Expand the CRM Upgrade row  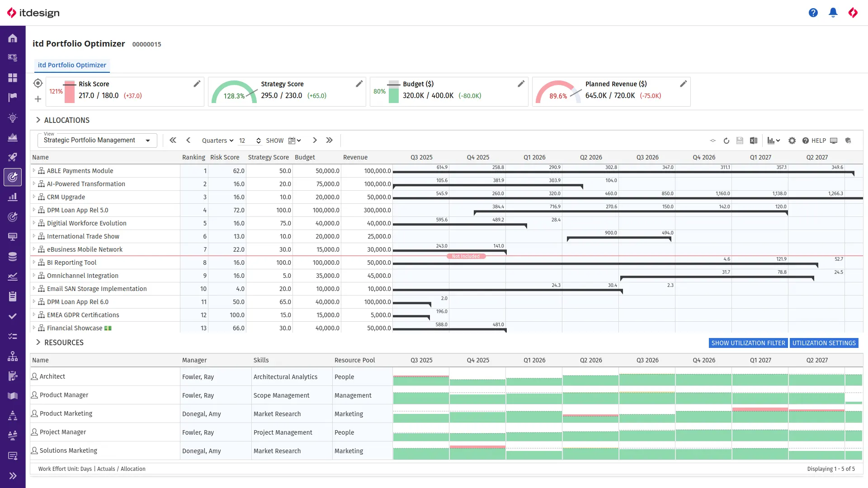click(34, 197)
